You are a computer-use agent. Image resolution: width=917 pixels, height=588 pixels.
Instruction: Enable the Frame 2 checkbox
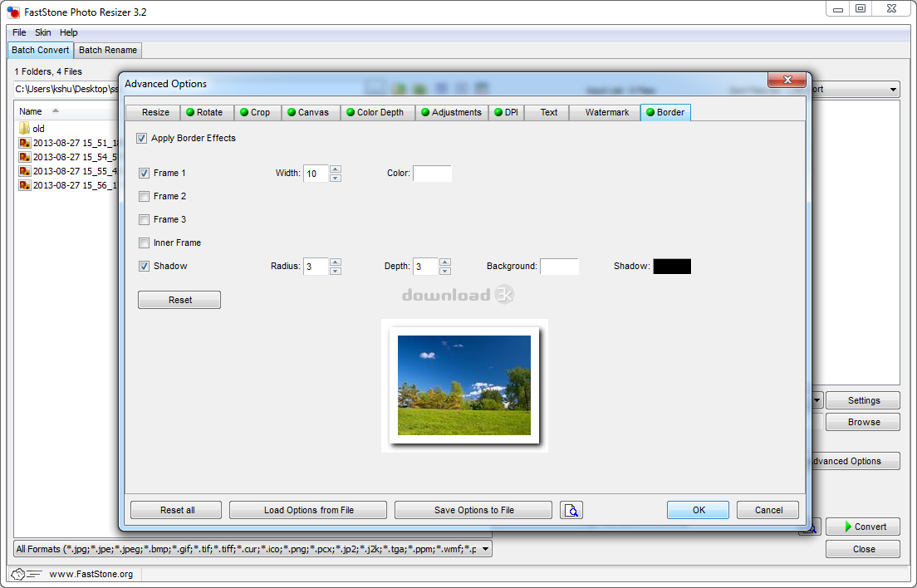click(x=144, y=196)
